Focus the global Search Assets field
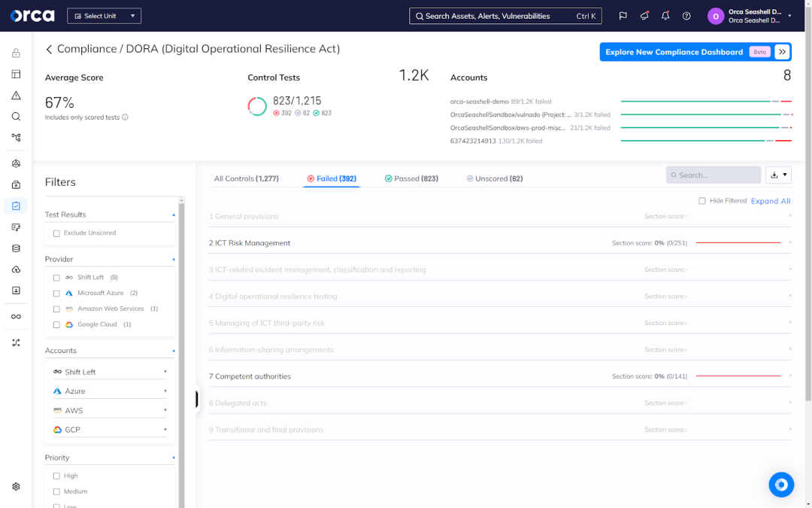The height and width of the screenshot is (508, 812). (x=505, y=16)
